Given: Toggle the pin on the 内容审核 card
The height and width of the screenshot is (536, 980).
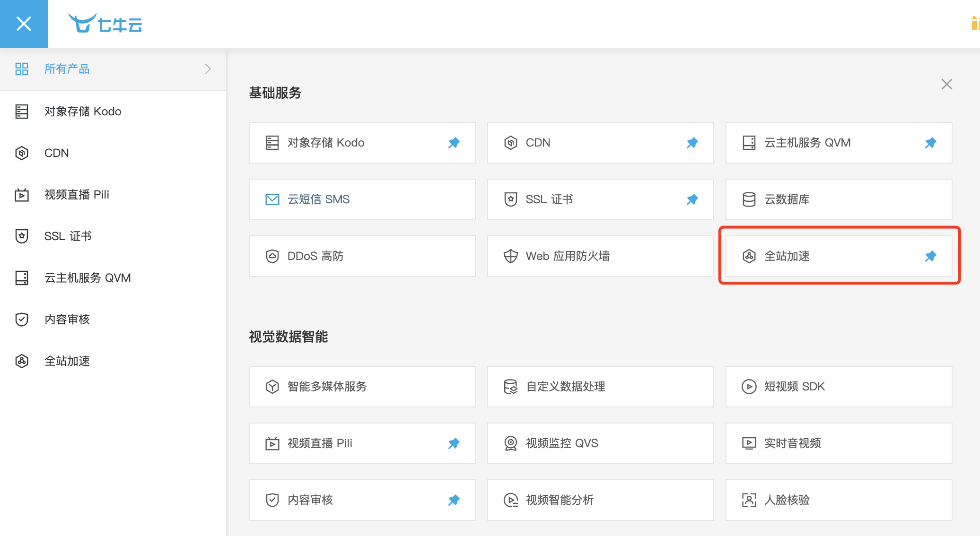Looking at the screenshot, I should 454,500.
